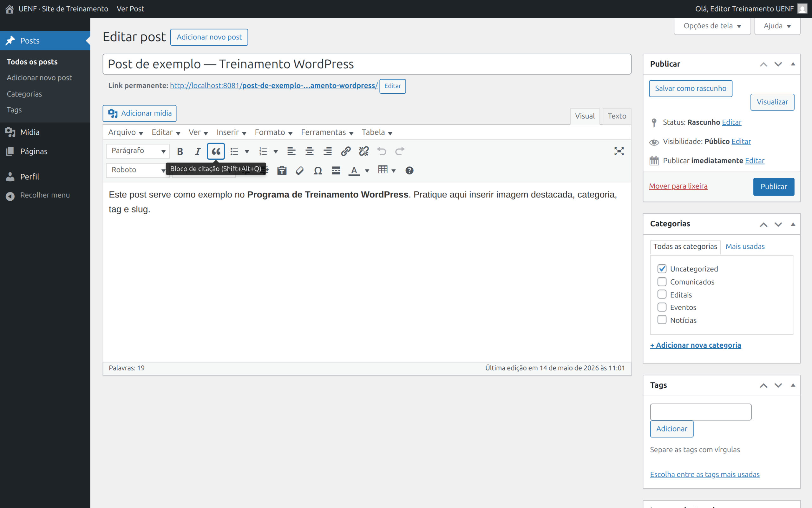Viewport: 812px width, 508px height.
Task: Check the Notícias category
Action: [662, 320]
